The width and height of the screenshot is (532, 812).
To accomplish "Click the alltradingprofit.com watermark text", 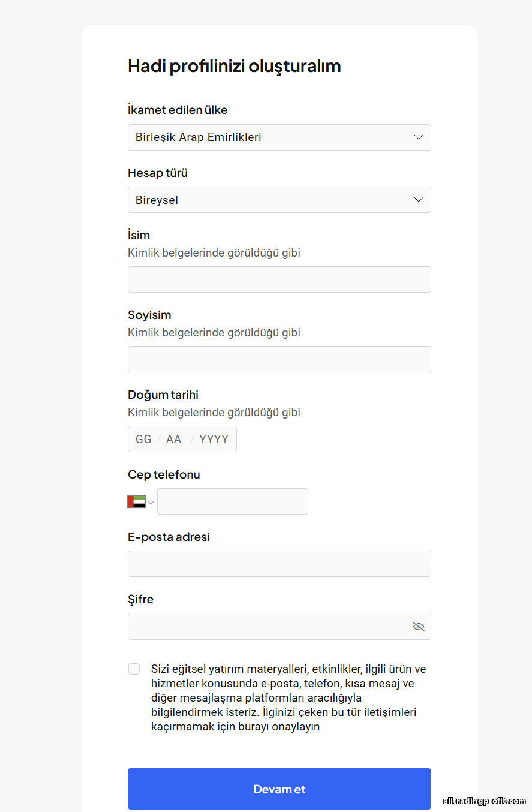I will 484,801.
